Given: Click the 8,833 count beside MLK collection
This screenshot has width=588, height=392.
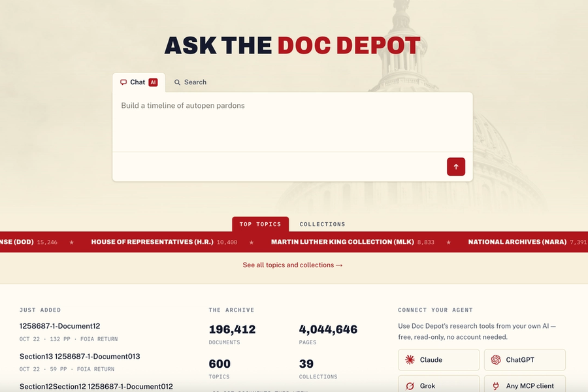Looking at the screenshot, I should click(x=425, y=242).
